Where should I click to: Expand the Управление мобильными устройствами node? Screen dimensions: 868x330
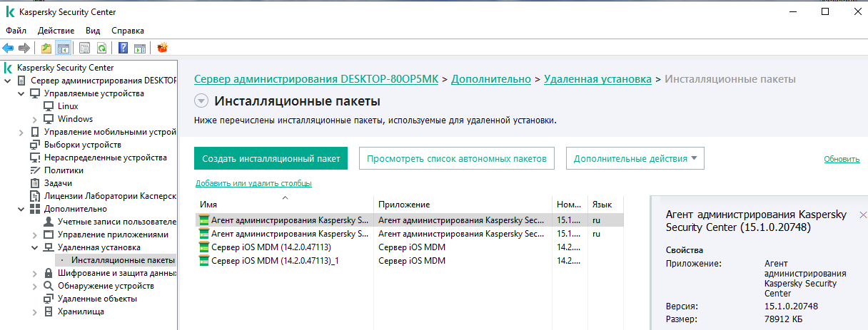tap(21, 132)
